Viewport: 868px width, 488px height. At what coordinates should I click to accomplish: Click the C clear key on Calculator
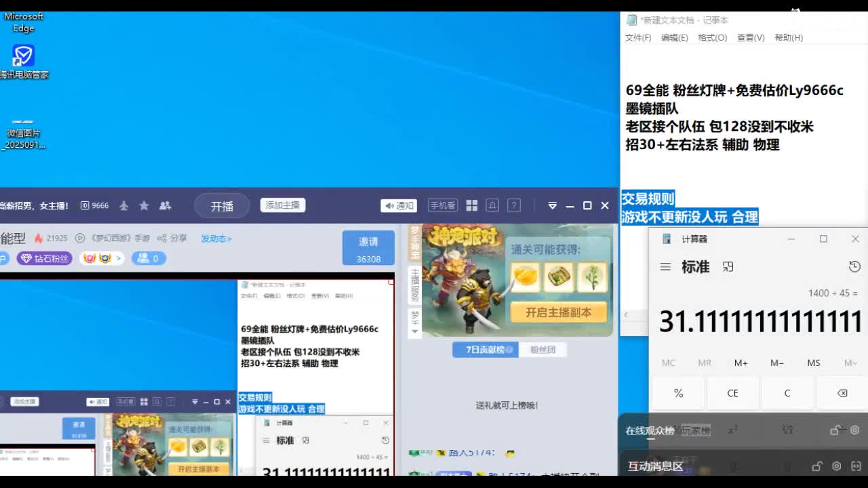click(787, 393)
